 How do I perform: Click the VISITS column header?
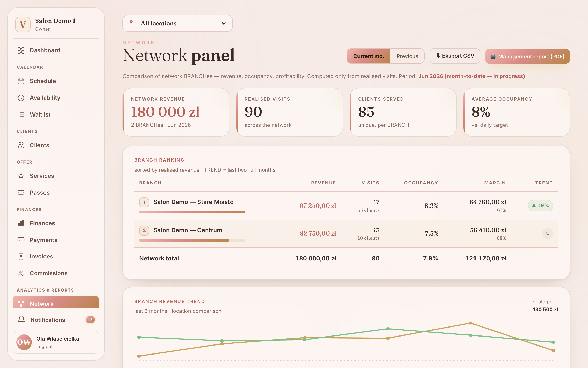pyautogui.click(x=370, y=183)
